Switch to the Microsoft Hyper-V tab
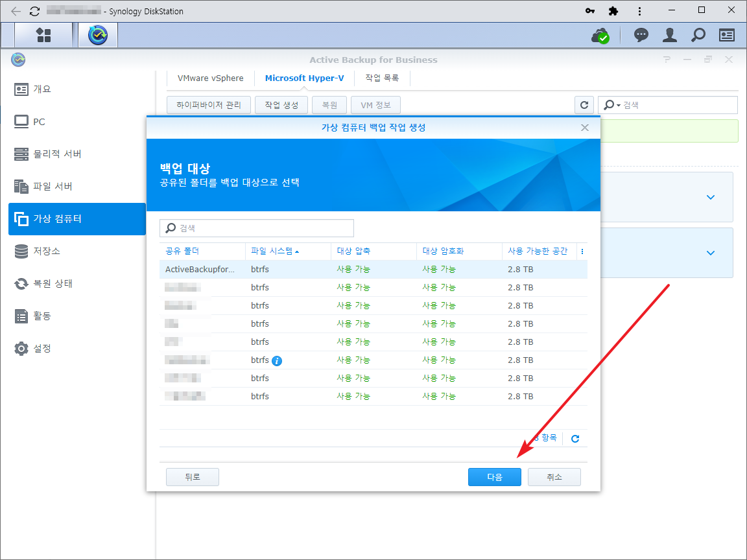Image resolution: width=747 pixels, height=560 pixels. (x=304, y=78)
